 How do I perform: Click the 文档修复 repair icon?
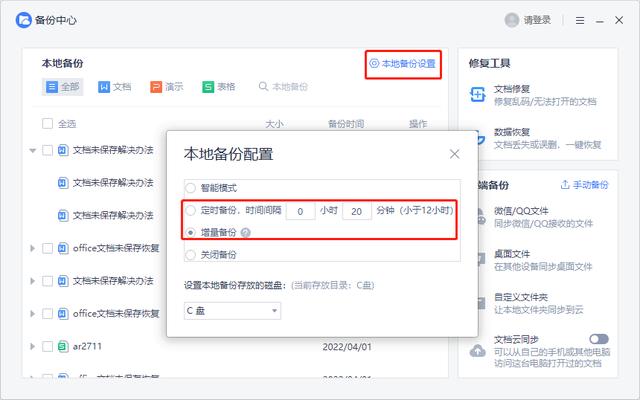[x=478, y=95]
